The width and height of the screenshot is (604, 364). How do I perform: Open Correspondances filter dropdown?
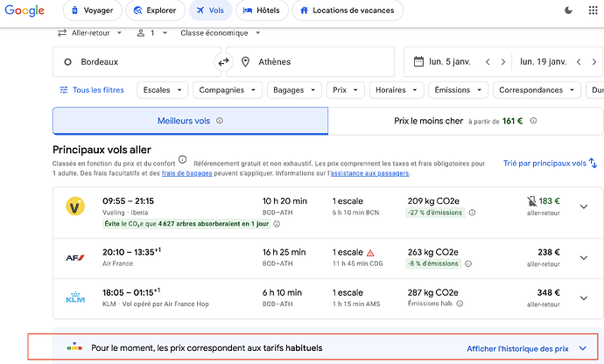point(537,90)
